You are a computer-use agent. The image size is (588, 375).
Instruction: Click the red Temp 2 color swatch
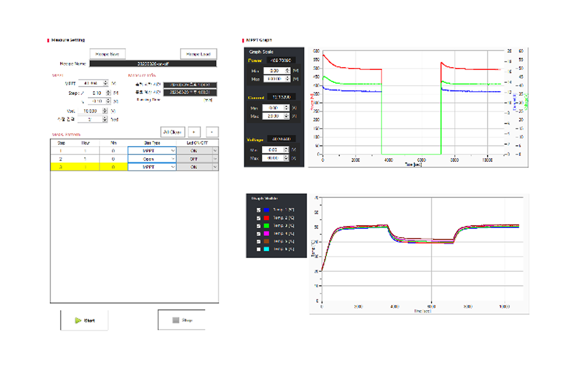[267, 218]
